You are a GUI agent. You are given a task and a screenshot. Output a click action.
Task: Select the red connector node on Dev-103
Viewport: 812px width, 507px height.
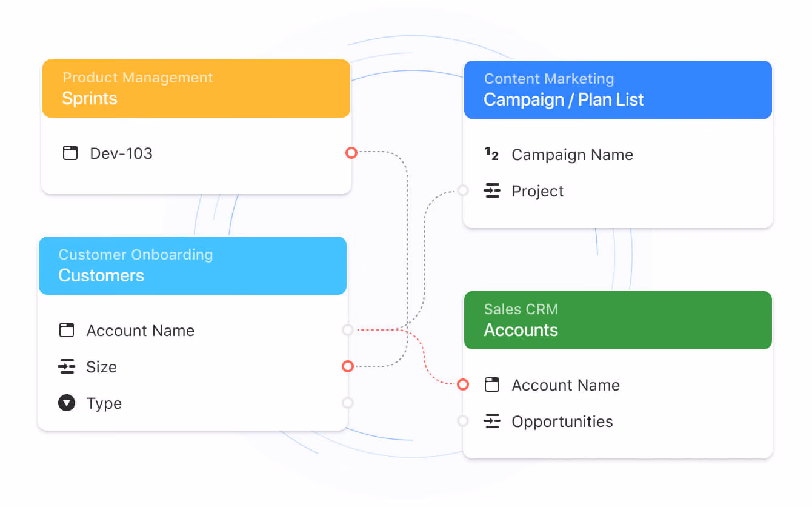pos(351,153)
